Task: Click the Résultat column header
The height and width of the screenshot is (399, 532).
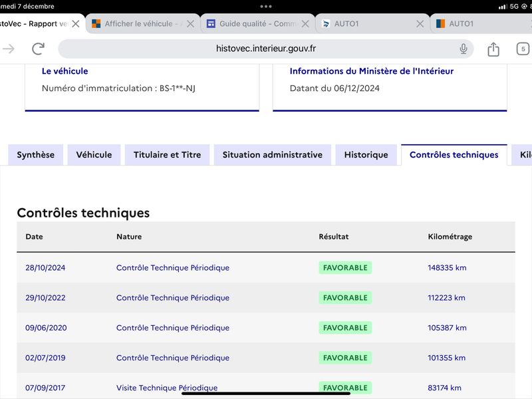Action: pos(334,237)
